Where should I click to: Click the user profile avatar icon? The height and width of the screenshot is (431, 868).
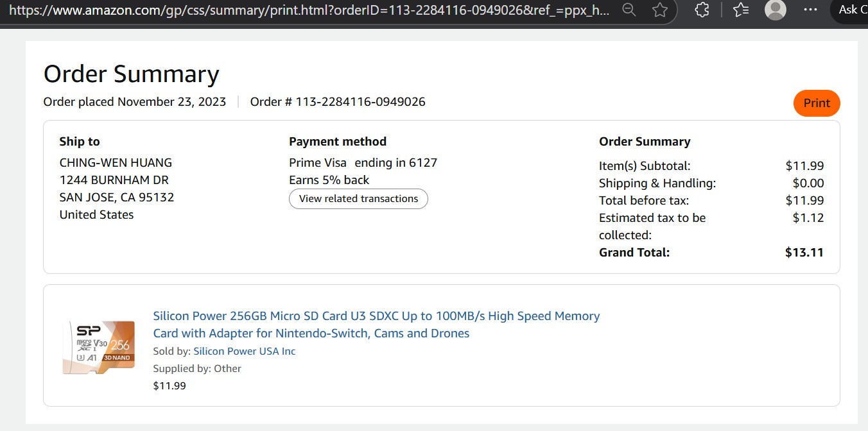(776, 10)
